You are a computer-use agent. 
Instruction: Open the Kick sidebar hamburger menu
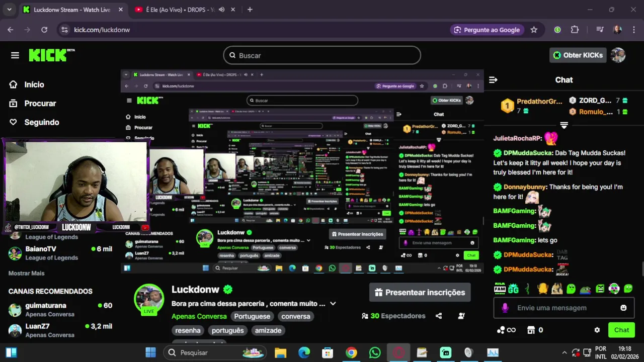[15, 55]
